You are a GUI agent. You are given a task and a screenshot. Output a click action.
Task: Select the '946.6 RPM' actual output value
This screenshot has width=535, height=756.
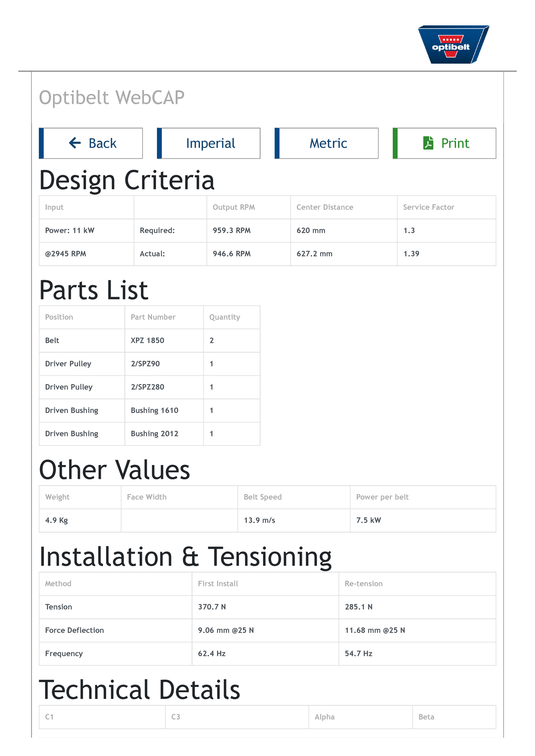(232, 254)
